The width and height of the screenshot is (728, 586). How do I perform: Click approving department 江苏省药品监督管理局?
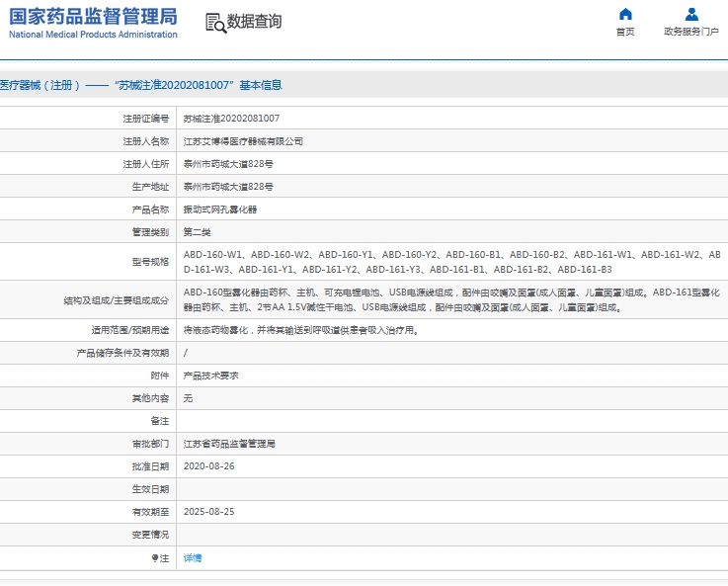tap(229, 444)
